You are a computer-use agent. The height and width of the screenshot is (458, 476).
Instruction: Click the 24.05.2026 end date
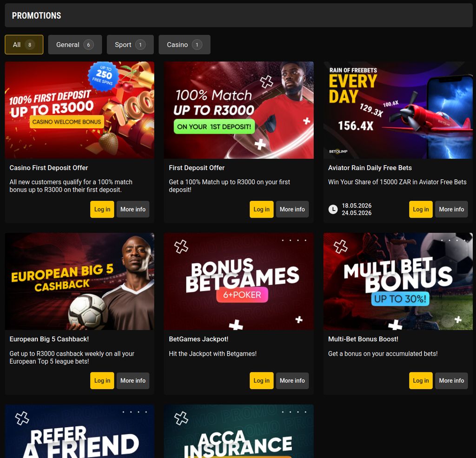[x=357, y=213]
